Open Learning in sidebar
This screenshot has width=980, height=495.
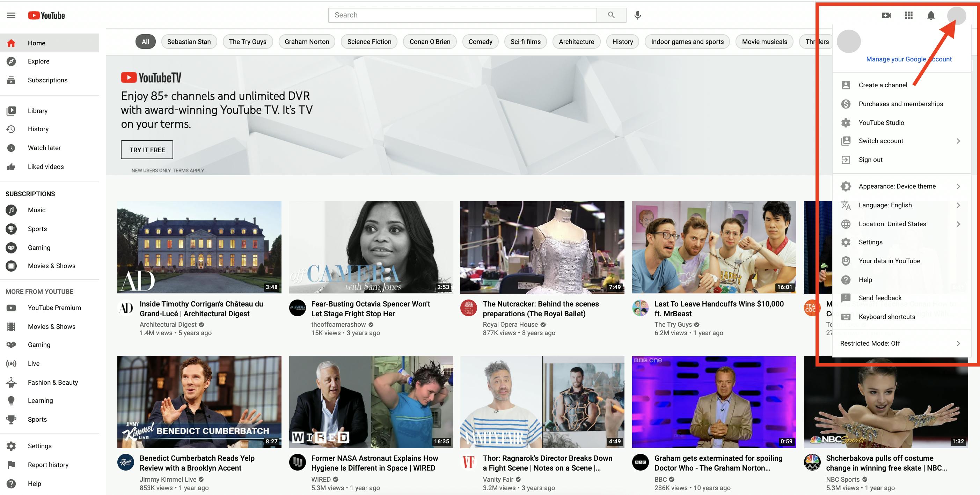pos(50,400)
